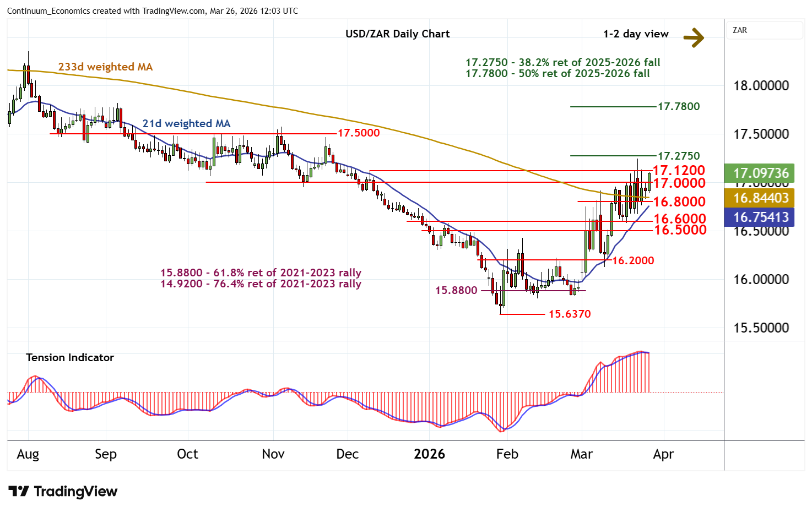Click the TradingView logo at bottom left
This screenshot has width=812, height=512.
point(63,491)
